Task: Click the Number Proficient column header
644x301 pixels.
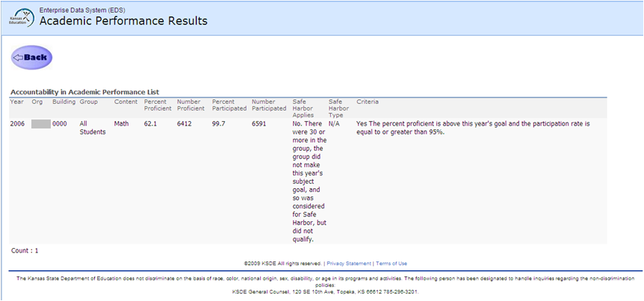Action: tap(192, 105)
